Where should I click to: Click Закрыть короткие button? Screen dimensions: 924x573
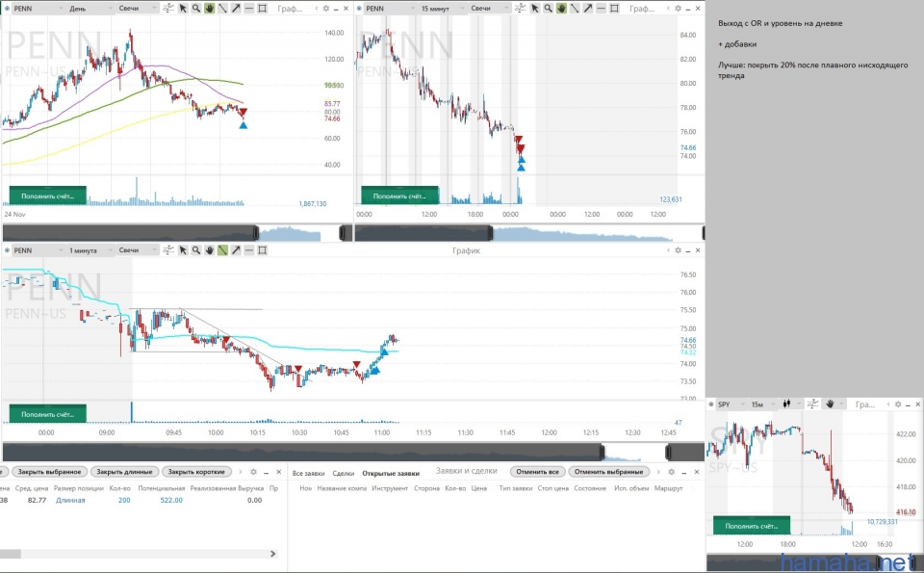[x=196, y=472]
